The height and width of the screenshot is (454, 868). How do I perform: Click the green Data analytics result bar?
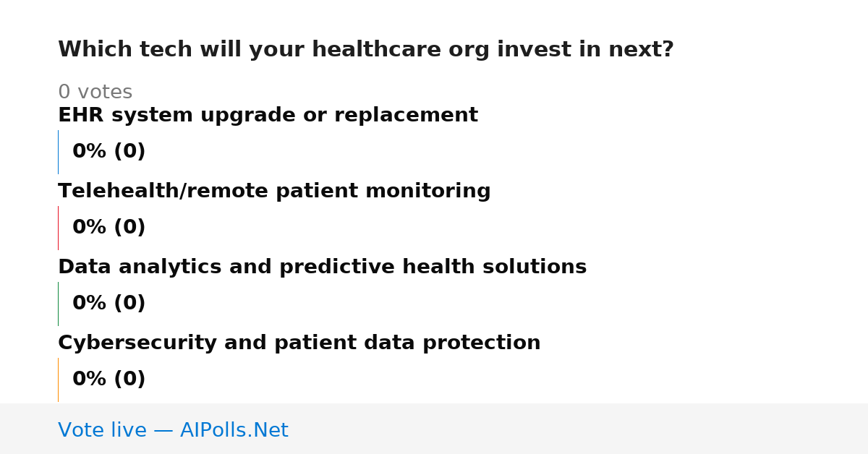[x=58, y=304]
